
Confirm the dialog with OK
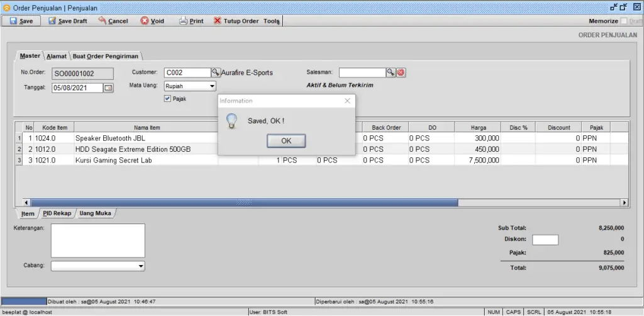tap(286, 141)
